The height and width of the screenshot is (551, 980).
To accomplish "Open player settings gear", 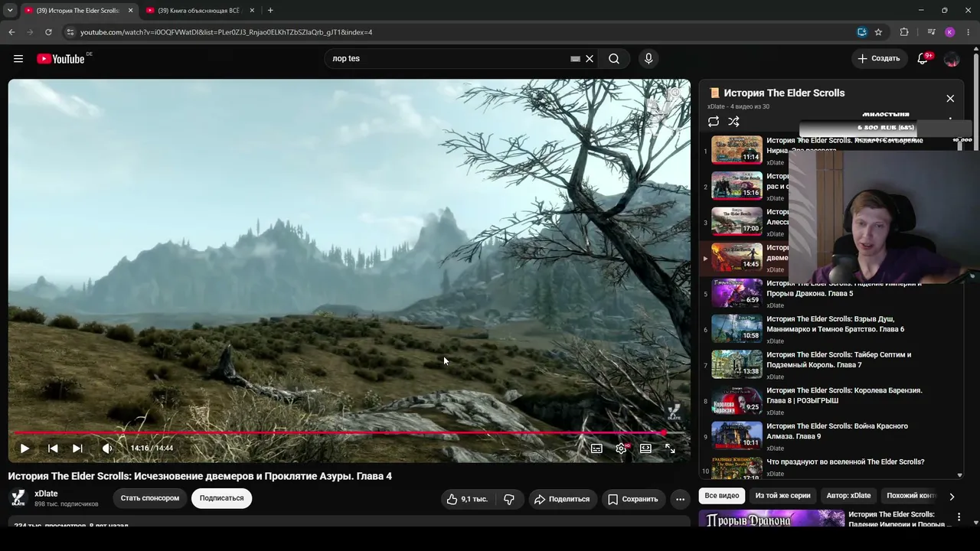I will click(x=621, y=448).
